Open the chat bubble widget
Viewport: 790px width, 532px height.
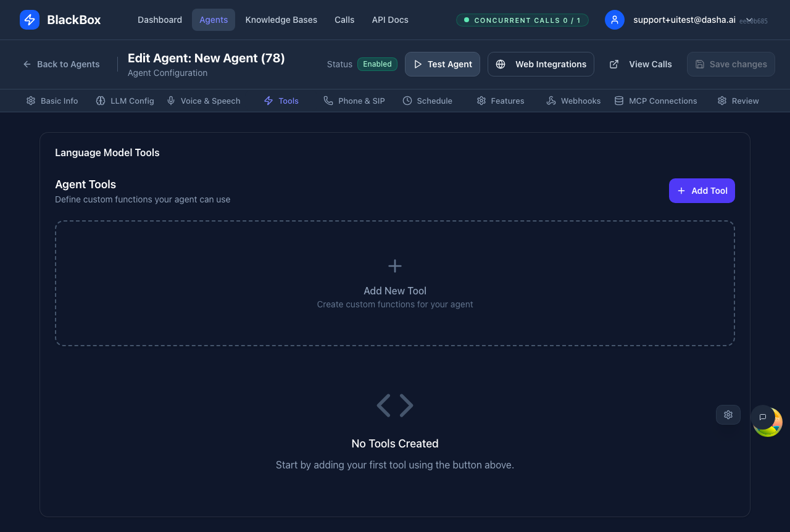(x=763, y=417)
